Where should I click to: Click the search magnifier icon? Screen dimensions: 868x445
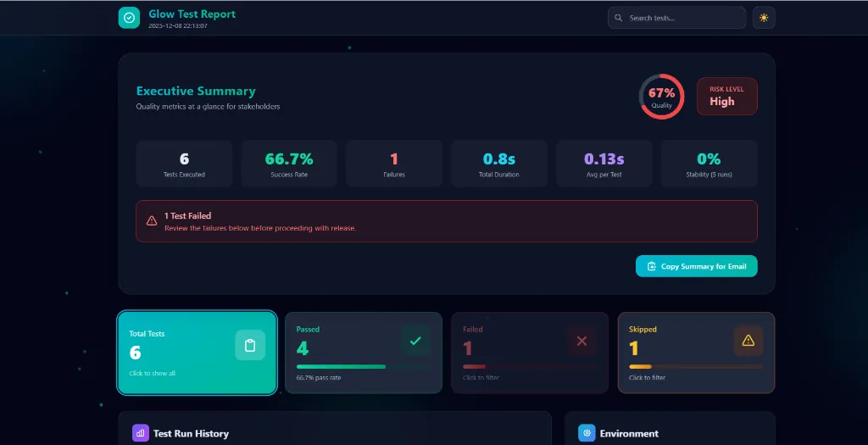tap(618, 18)
